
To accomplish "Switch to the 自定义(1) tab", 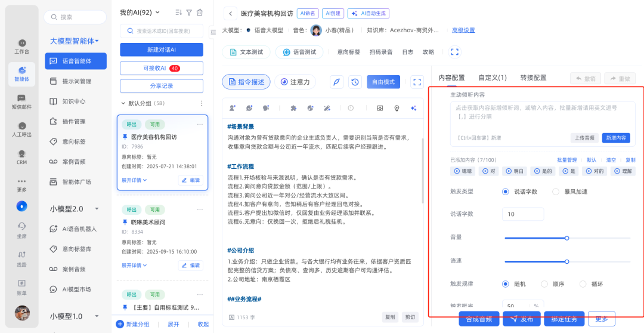I will [493, 78].
